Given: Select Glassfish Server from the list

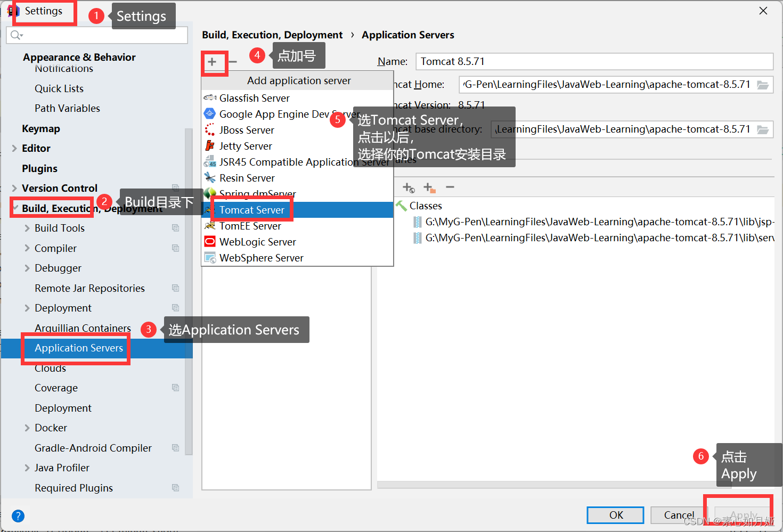Looking at the screenshot, I should [297, 98].
